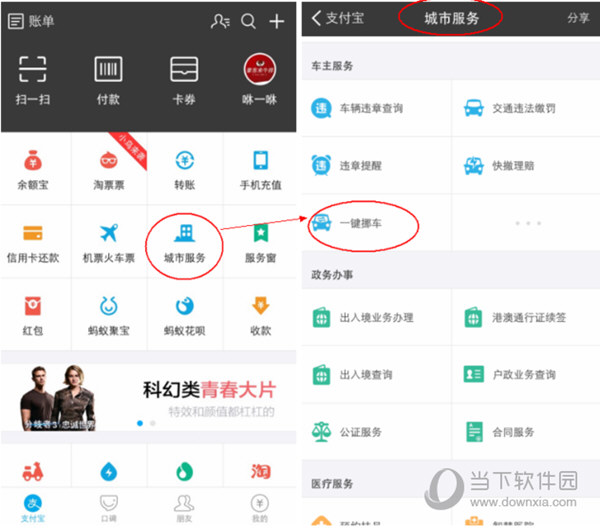Viewport: 600px width, 530px height.
Task: Tap the plus add icon
Action: pyautogui.click(x=277, y=21)
